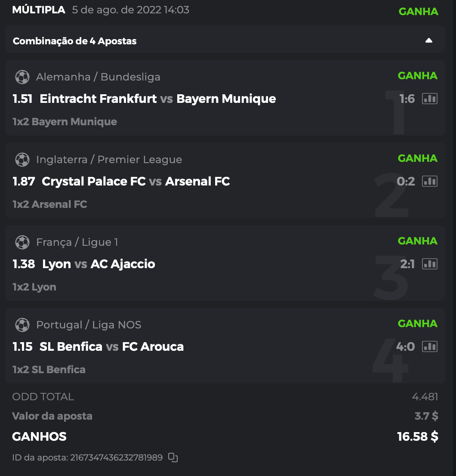Screen dimensions: 456x476
Task: Click the Premier League soccer ball icon
Action: tap(22, 160)
